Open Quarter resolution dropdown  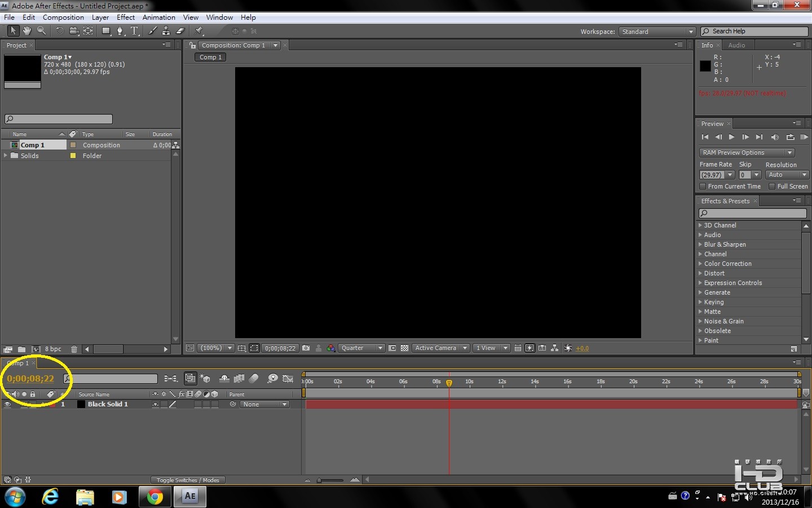tap(361, 348)
